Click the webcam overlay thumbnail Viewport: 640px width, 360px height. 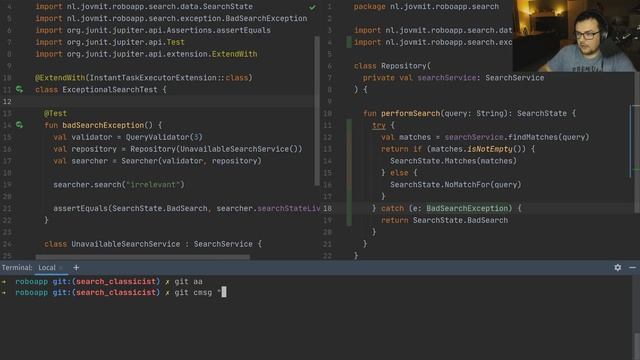click(576, 36)
